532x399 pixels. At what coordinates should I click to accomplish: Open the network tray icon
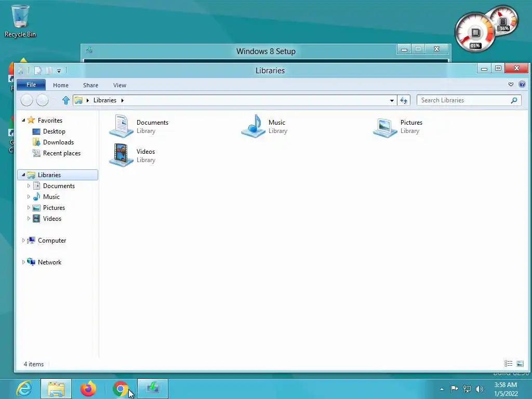(467, 389)
